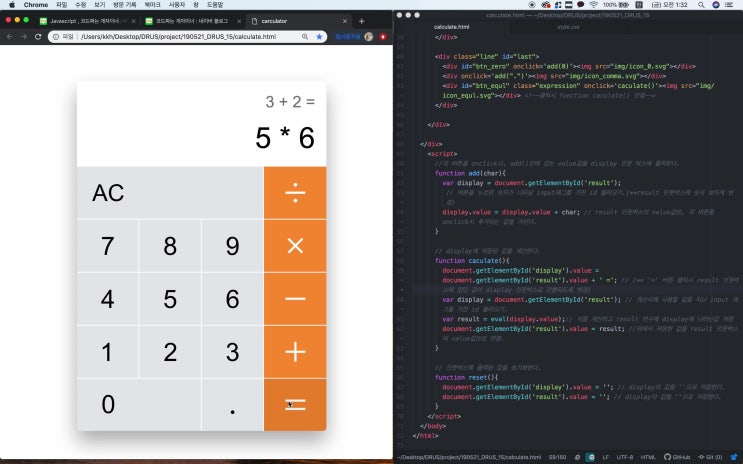Viewport: 743px width, 464px height.
Task: Click the Wi-Fi icon in menu bar
Action: click(x=593, y=5)
